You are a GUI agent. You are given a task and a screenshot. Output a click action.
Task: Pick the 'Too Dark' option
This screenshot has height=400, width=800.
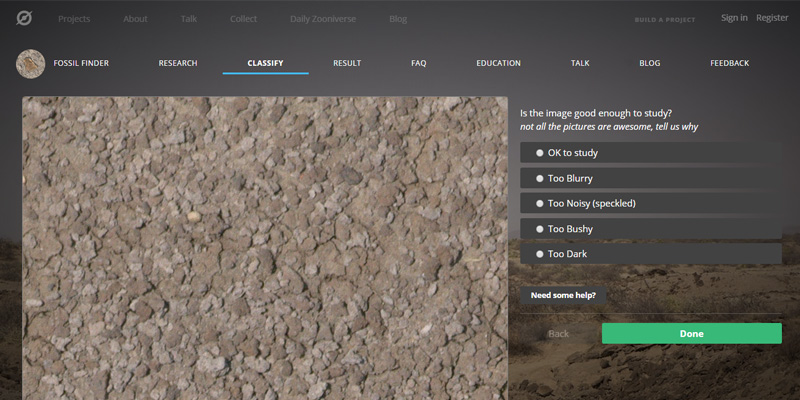[x=567, y=254]
